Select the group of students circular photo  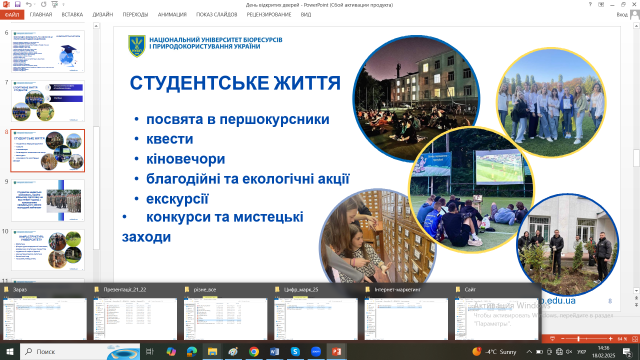[551, 103]
